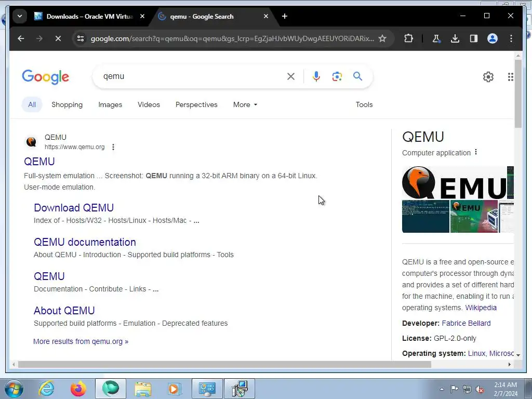The image size is (532, 399).
Task: Open Windows Media Player on taskbar
Action: (x=175, y=389)
